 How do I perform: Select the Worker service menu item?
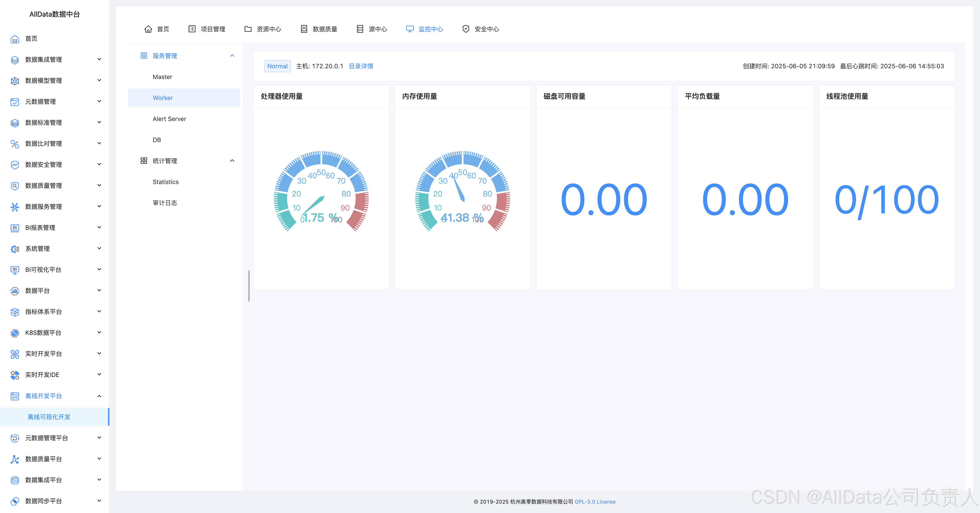click(184, 98)
